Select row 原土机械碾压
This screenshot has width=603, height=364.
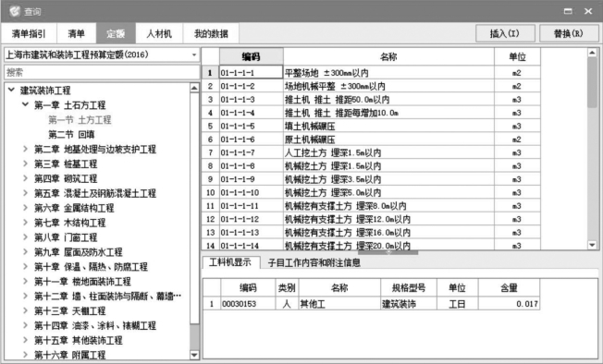click(x=371, y=140)
